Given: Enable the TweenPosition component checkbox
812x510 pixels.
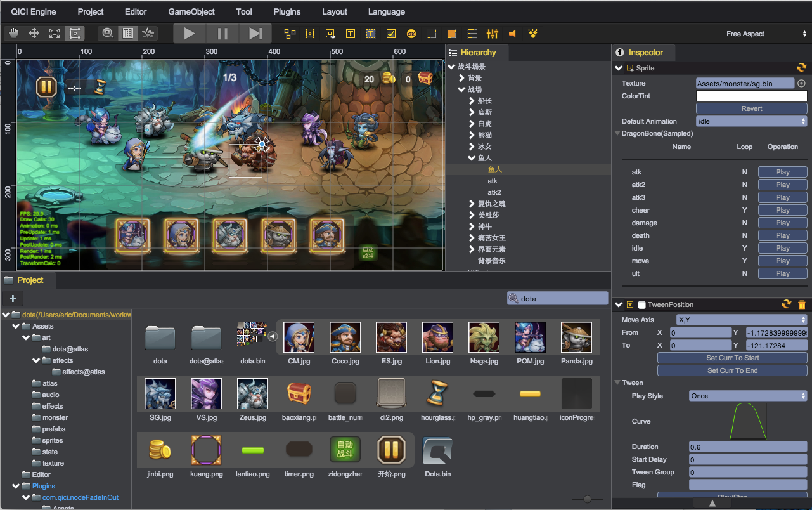Looking at the screenshot, I should pyautogui.click(x=641, y=304).
